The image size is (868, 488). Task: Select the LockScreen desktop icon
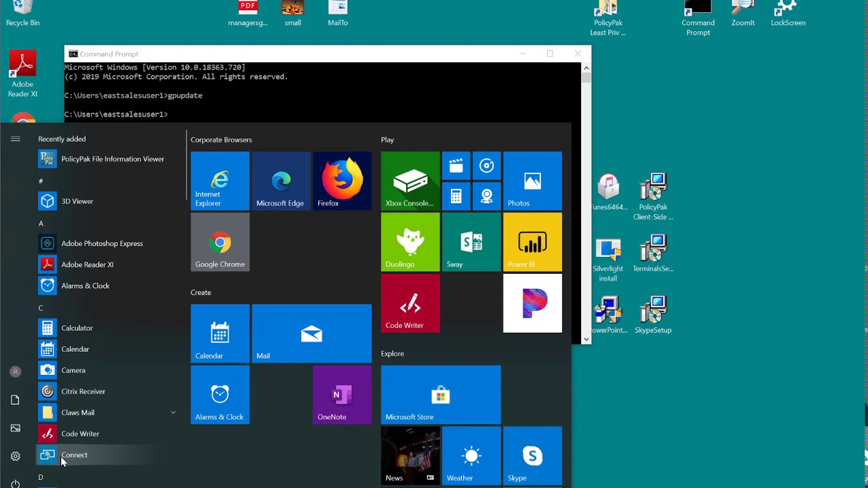(788, 14)
